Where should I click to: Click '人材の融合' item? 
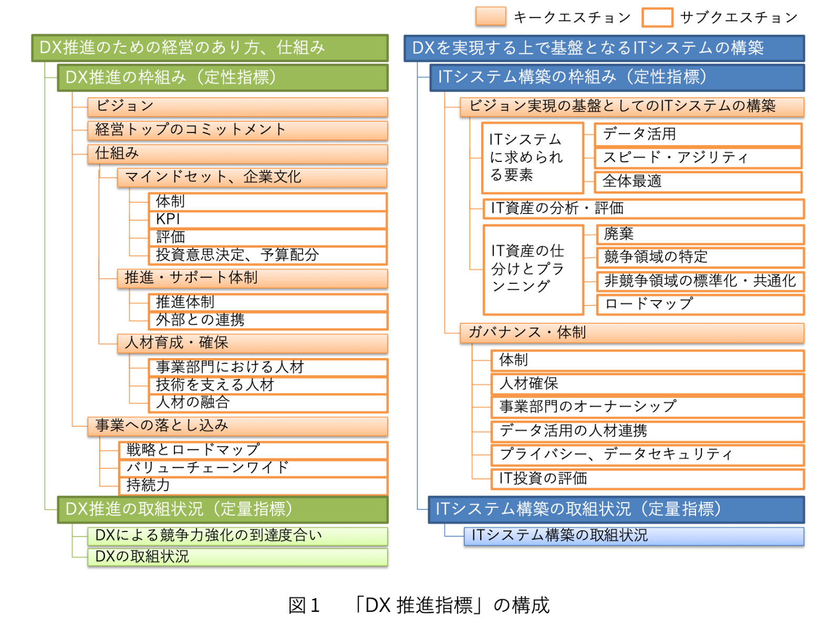(268, 403)
